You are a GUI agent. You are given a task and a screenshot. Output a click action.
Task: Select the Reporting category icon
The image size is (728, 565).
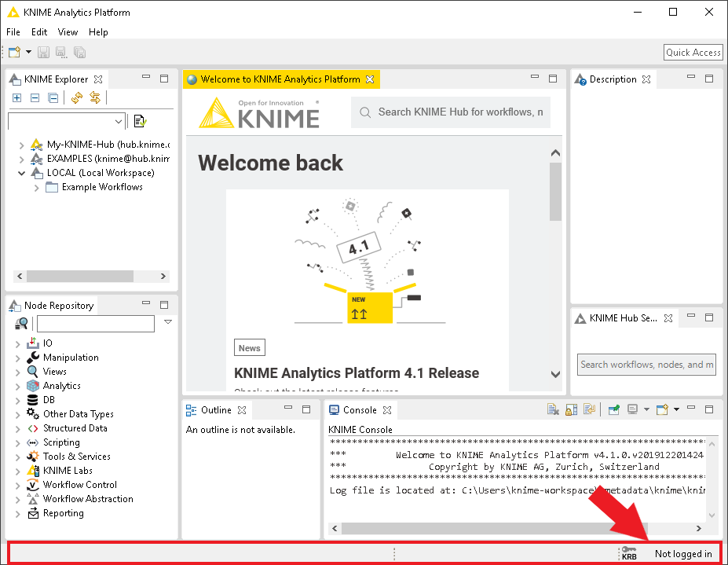pos(32,513)
